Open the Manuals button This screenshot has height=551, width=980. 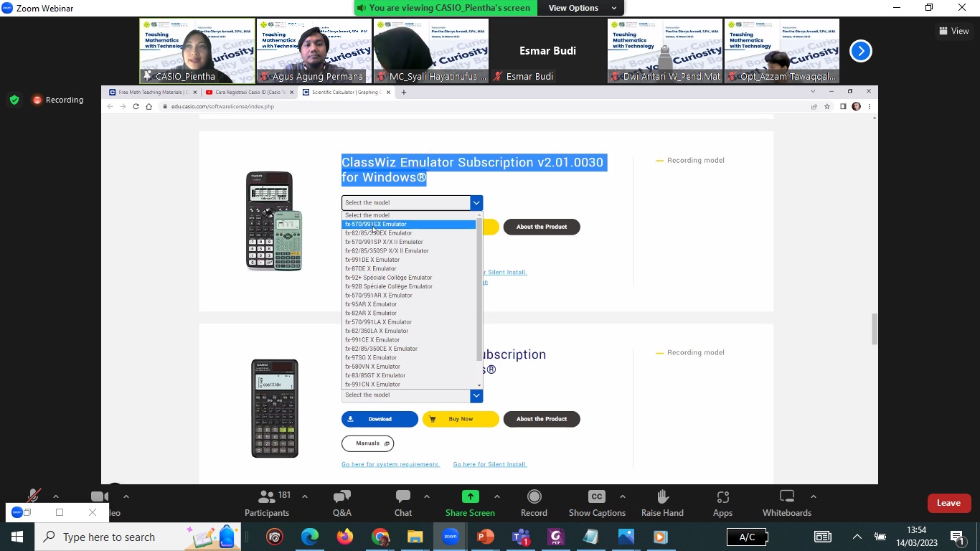367,443
